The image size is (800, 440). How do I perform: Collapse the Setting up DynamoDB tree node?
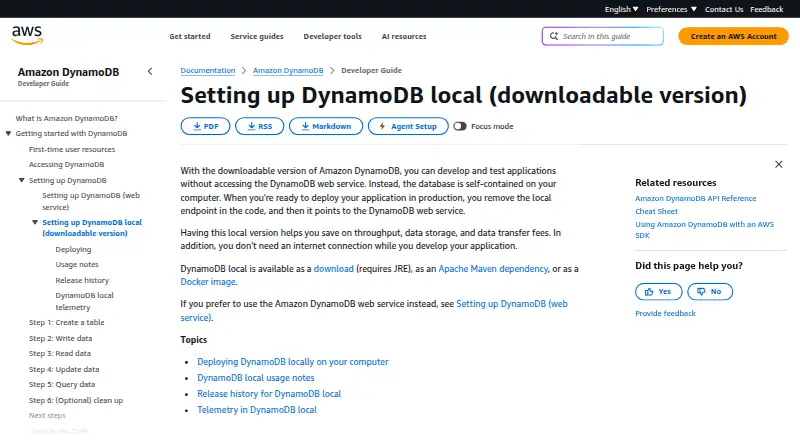coord(21,180)
